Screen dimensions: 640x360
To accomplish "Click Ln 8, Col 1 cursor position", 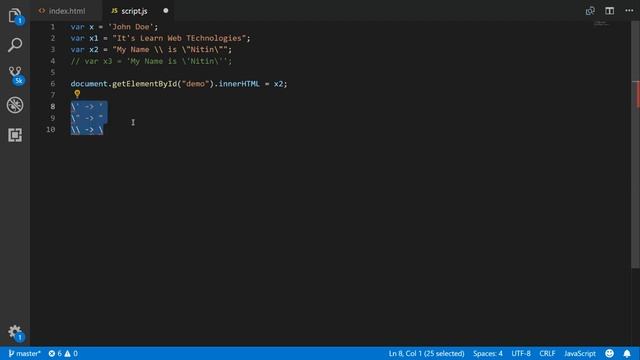I will tap(426, 353).
